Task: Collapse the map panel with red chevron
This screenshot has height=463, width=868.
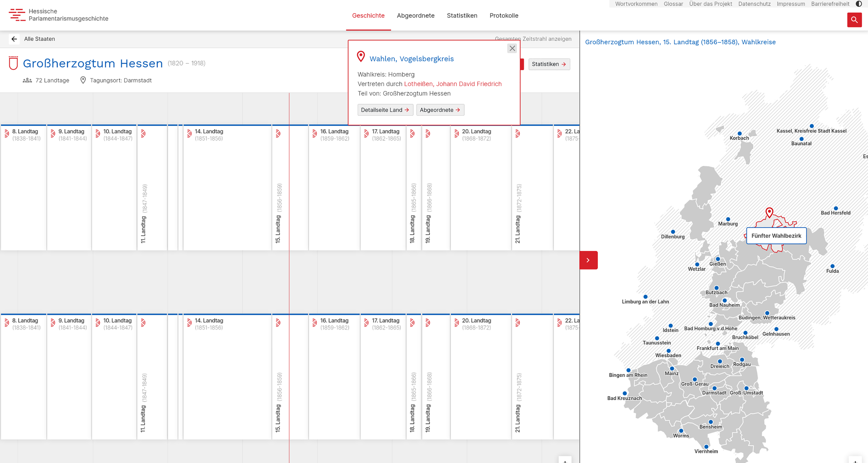Action: [588, 260]
